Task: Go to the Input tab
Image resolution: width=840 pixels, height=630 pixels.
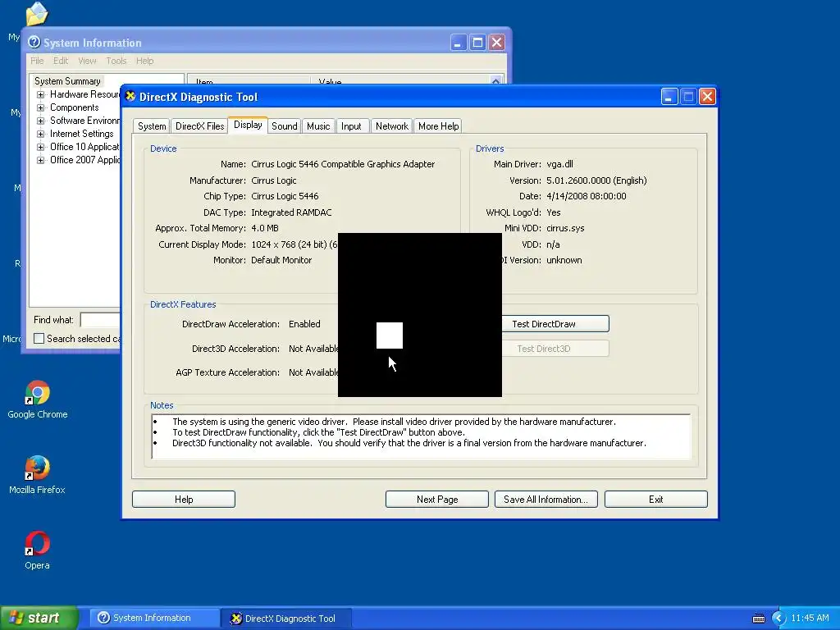Action: coord(351,126)
